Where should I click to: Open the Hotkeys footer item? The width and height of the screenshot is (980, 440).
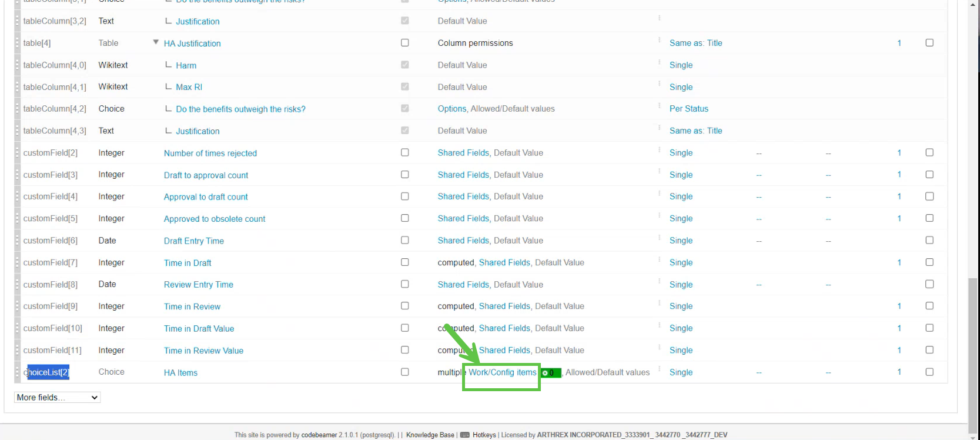484,435
